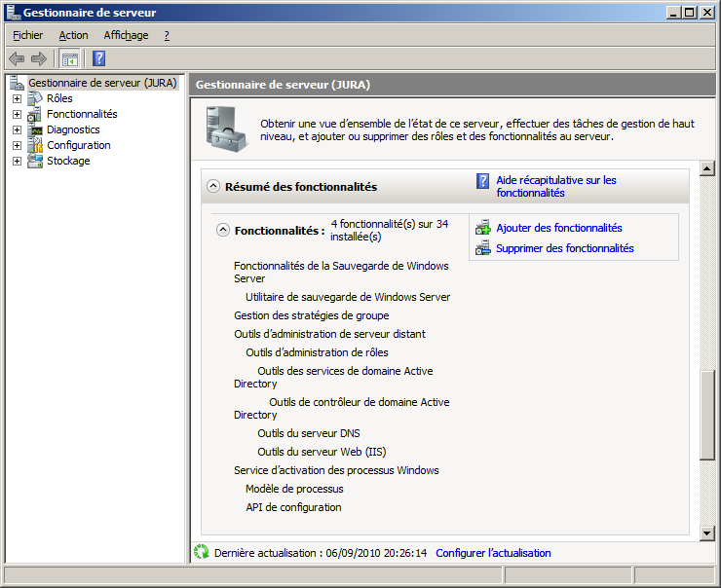The height and width of the screenshot is (588, 721).
Task: Open the Fichier menu
Action: [x=28, y=35]
